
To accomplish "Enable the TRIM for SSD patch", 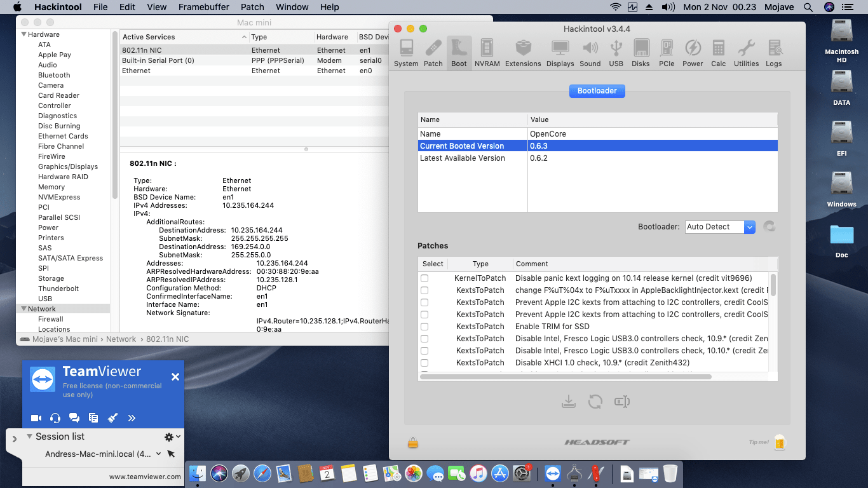I will pyautogui.click(x=424, y=327).
